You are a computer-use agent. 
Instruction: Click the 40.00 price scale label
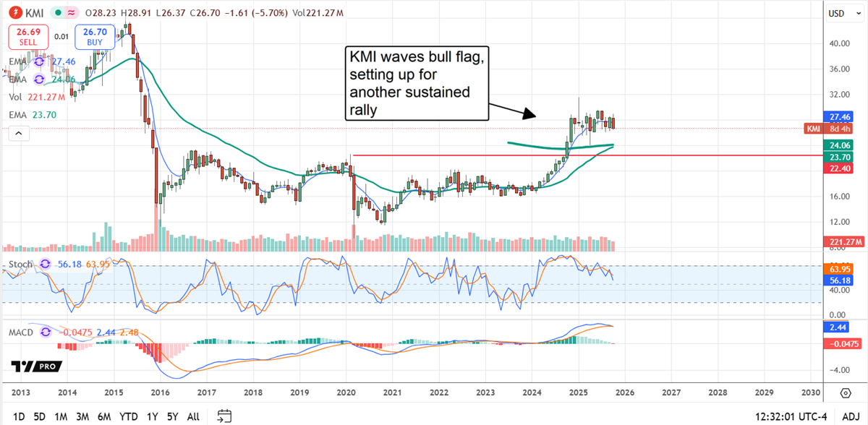(x=841, y=43)
